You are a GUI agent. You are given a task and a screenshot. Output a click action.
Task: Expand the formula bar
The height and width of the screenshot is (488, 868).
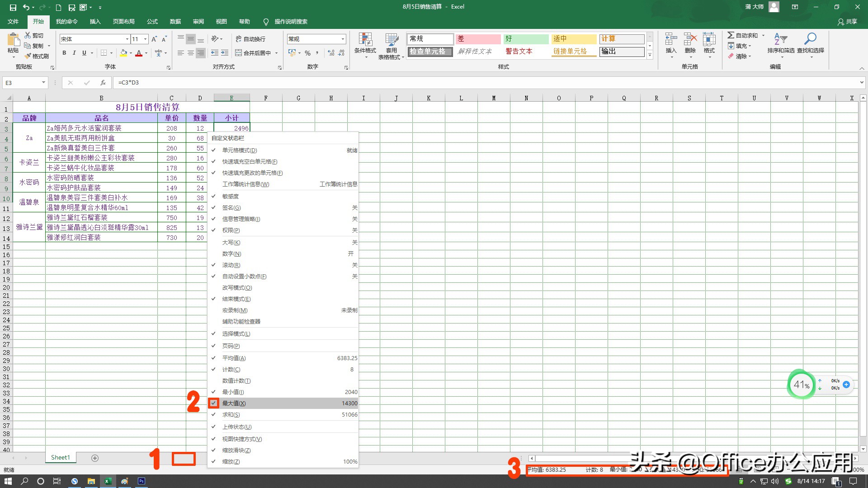click(862, 83)
